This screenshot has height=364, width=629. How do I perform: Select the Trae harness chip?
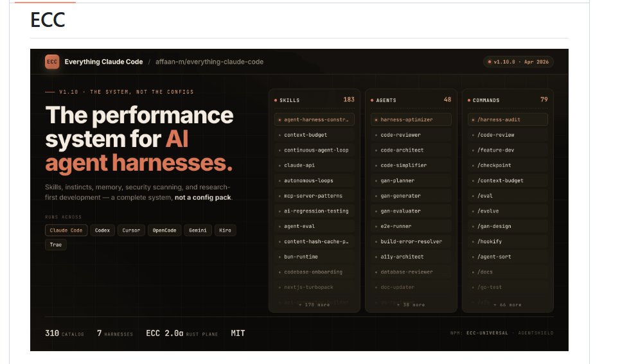click(56, 245)
